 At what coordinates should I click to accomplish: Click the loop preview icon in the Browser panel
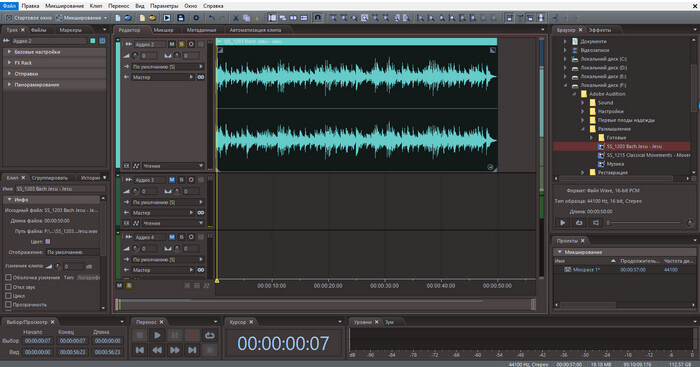point(579,223)
